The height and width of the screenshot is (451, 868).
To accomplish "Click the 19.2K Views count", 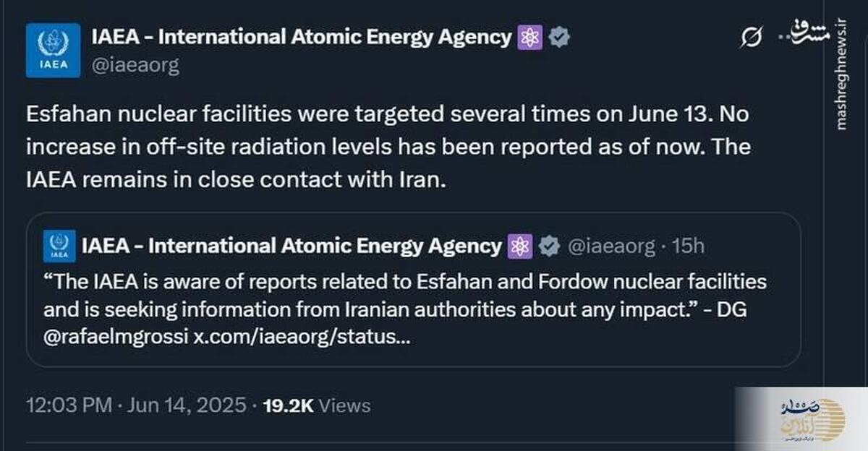I will pos(317,405).
